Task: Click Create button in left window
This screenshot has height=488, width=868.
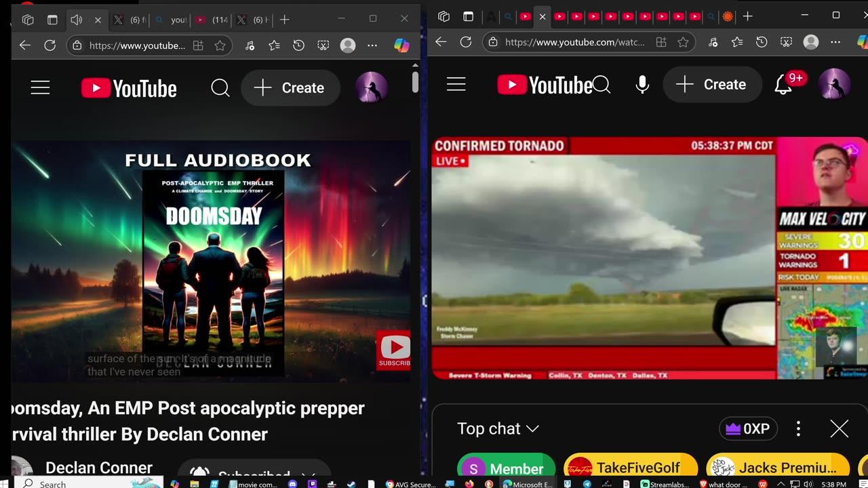Action: coord(290,88)
